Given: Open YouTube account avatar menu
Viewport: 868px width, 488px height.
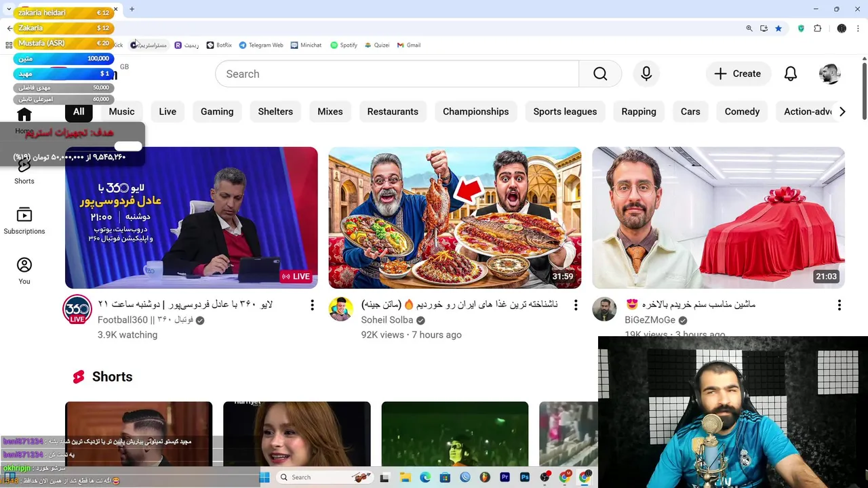Looking at the screenshot, I should pos(830,74).
